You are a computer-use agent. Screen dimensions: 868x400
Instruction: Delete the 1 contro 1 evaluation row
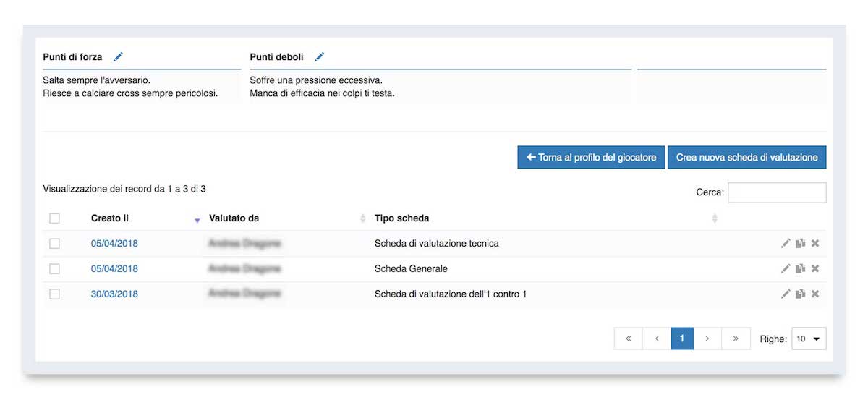click(x=815, y=294)
